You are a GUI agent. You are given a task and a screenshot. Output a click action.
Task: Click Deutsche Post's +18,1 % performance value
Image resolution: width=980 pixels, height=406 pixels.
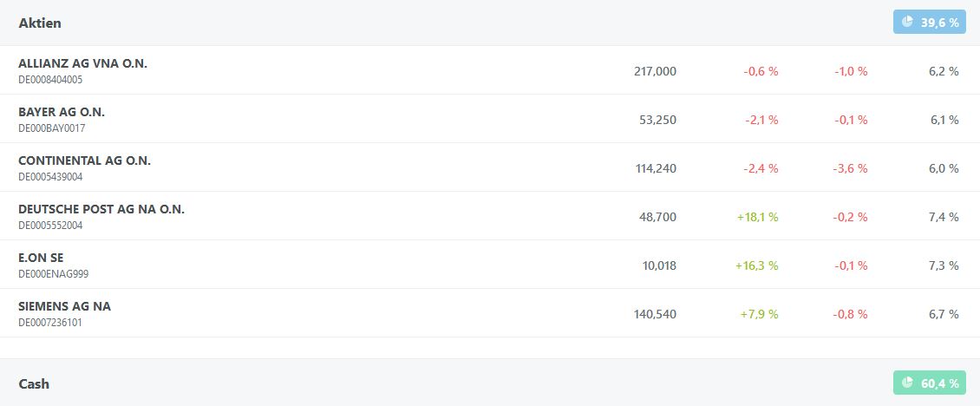point(757,217)
